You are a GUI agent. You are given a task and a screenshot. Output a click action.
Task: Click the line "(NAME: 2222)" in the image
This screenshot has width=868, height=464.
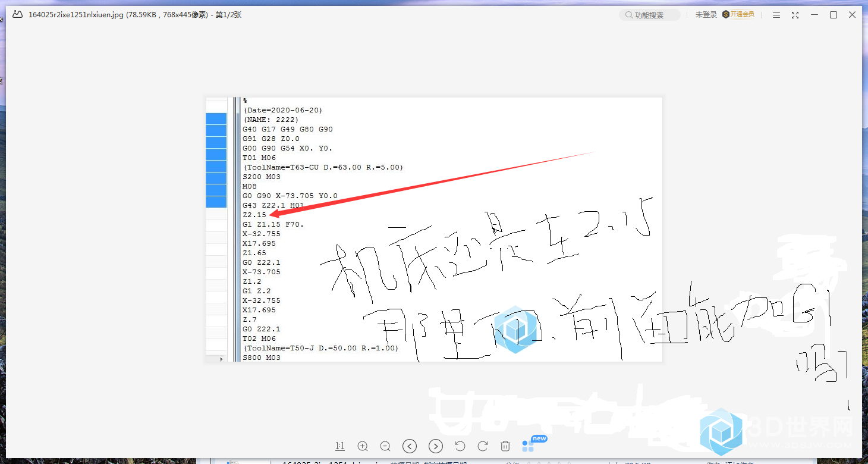tap(271, 120)
